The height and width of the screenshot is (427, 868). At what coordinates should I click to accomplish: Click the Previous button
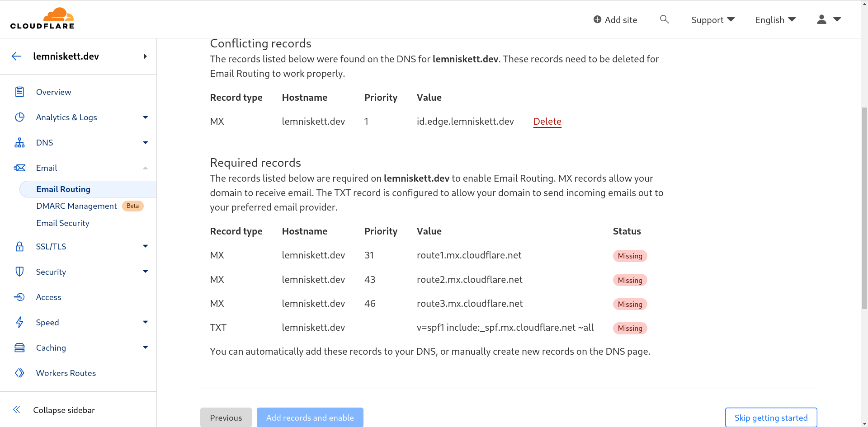click(x=226, y=418)
